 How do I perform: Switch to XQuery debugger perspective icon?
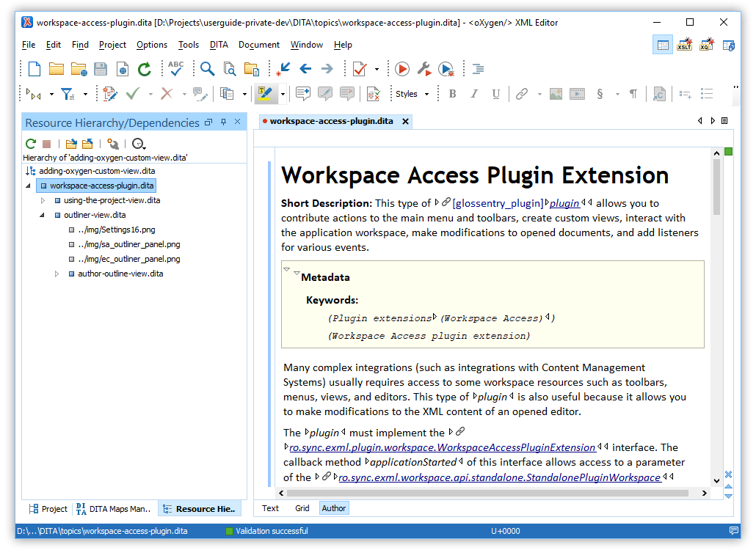point(707,45)
